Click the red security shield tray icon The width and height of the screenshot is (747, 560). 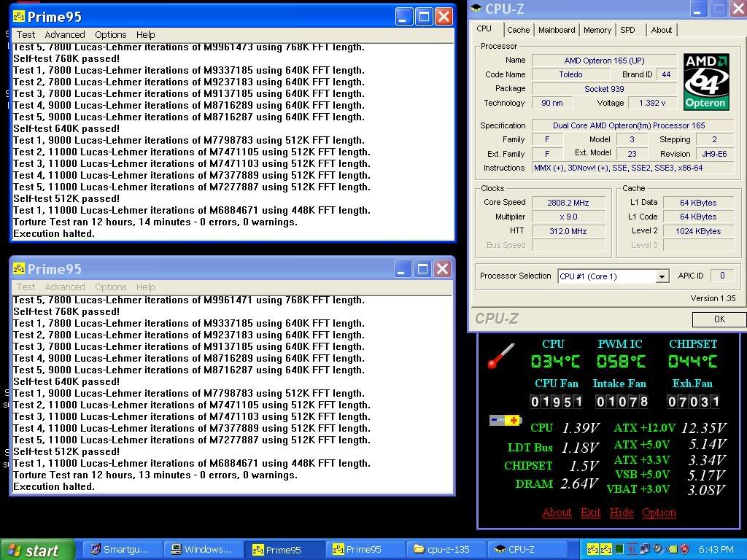(684, 549)
